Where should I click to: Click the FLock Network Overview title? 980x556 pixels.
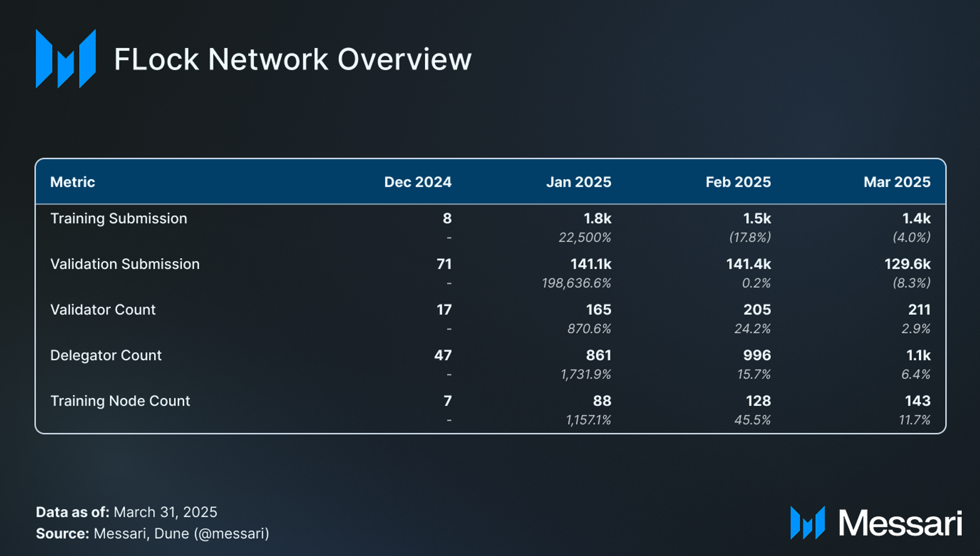pos(293,59)
